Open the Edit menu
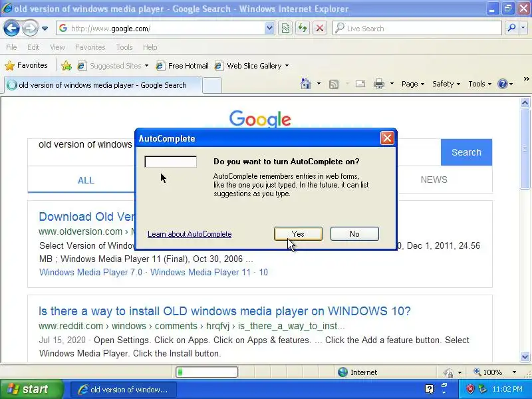Viewport: 532px width, 399px height. tap(33, 47)
